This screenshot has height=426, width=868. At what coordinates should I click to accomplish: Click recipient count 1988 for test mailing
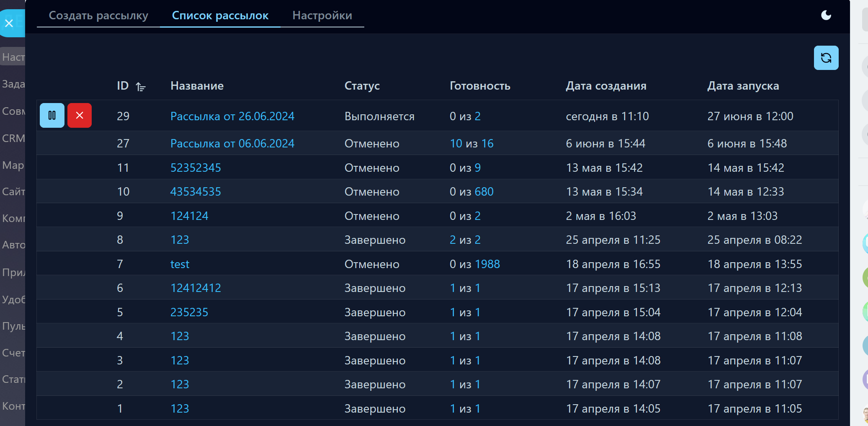click(x=487, y=264)
